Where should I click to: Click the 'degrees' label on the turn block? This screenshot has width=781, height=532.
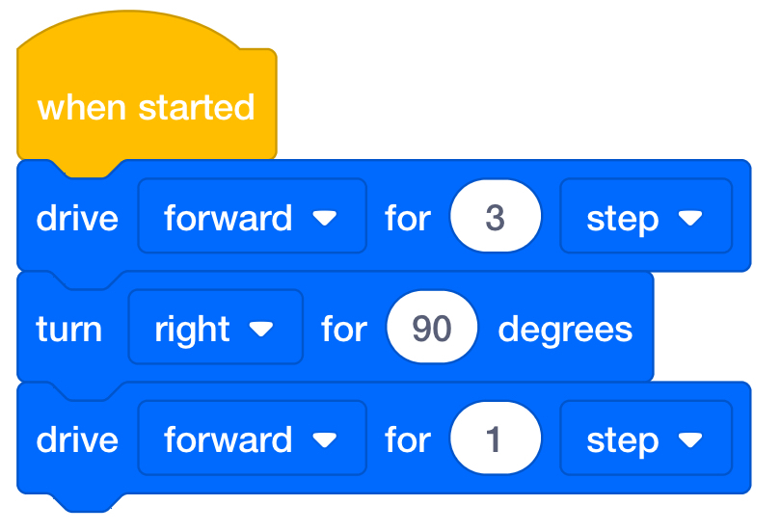565,331
